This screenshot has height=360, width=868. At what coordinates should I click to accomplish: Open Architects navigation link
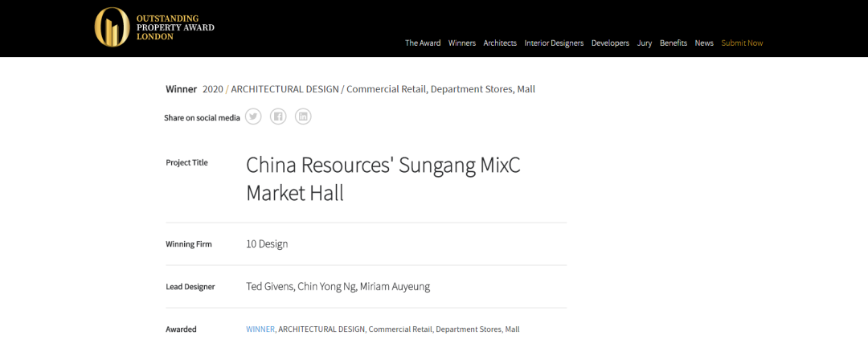pos(500,43)
